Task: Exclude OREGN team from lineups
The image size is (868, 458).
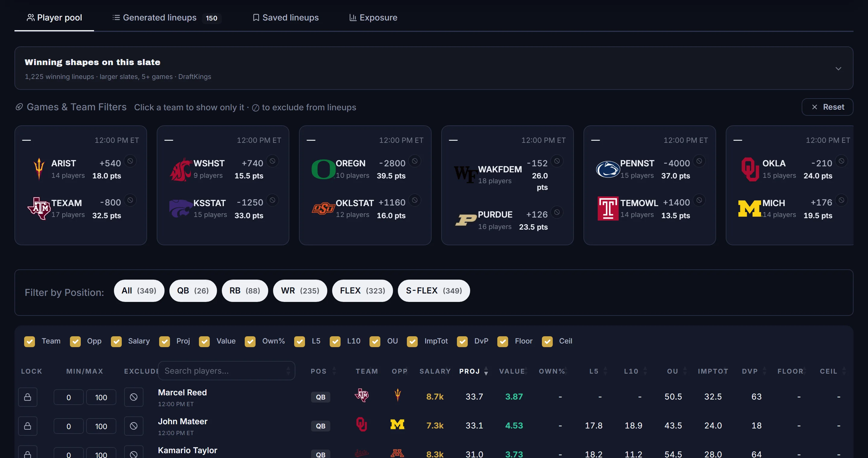Action: (x=414, y=161)
